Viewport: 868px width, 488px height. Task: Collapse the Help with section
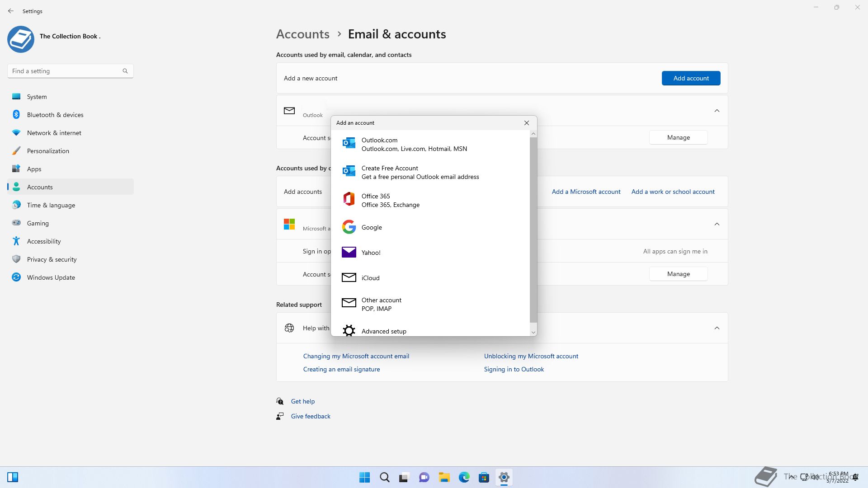point(717,328)
